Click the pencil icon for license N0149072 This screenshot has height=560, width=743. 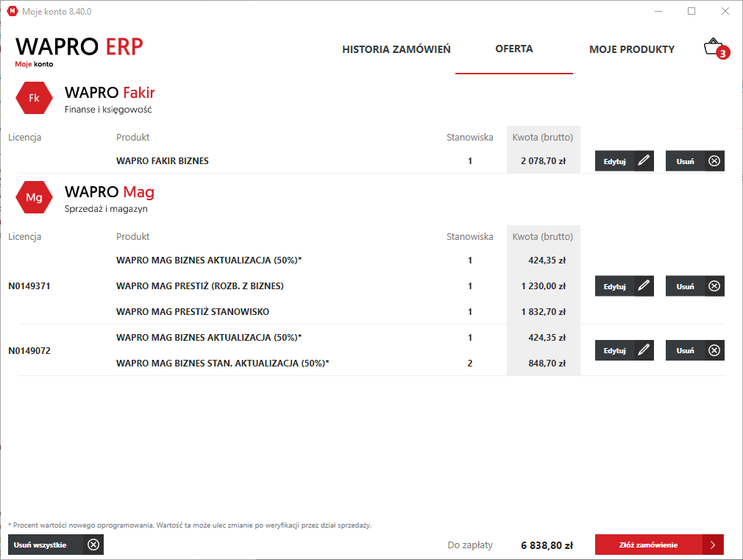pyautogui.click(x=644, y=350)
